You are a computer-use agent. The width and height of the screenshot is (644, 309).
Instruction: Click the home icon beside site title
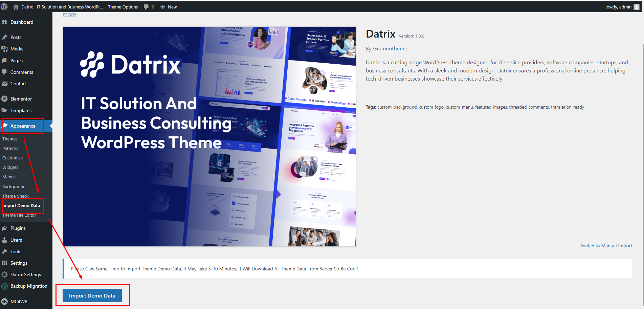[x=16, y=7]
